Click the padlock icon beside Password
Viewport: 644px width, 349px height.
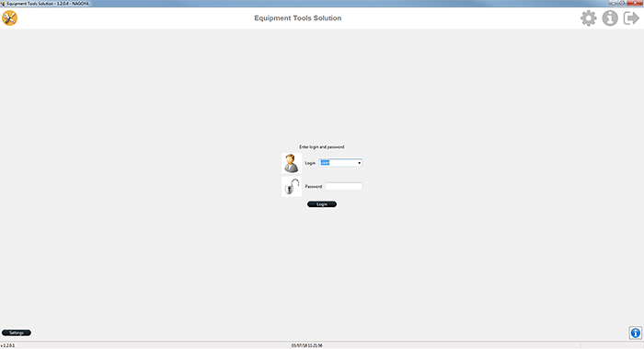click(292, 187)
